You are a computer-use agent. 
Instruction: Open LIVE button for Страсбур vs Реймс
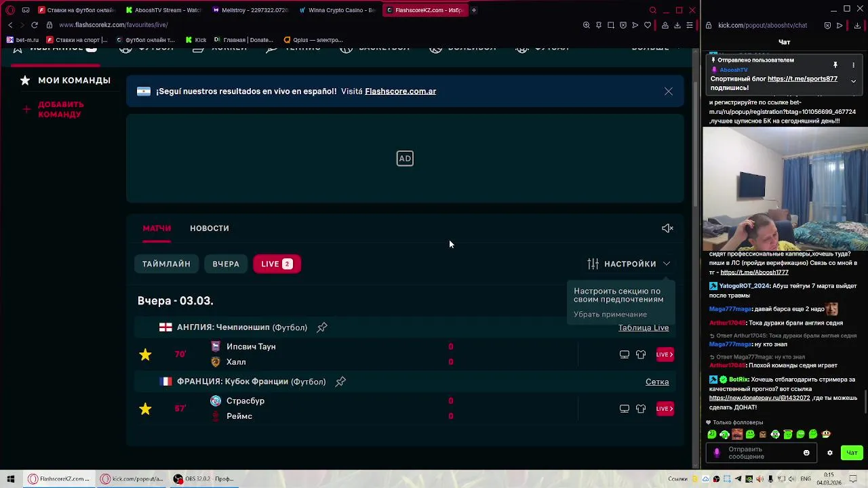[x=665, y=409]
